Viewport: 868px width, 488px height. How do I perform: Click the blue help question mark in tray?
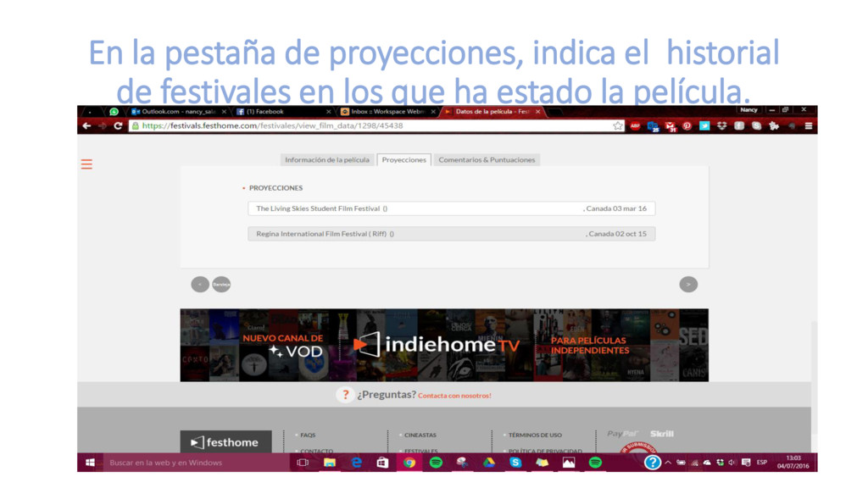click(x=653, y=462)
